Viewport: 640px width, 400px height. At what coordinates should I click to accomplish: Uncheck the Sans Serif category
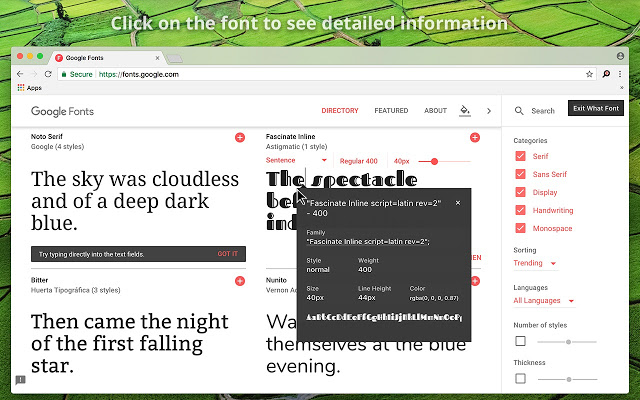point(520,174)
